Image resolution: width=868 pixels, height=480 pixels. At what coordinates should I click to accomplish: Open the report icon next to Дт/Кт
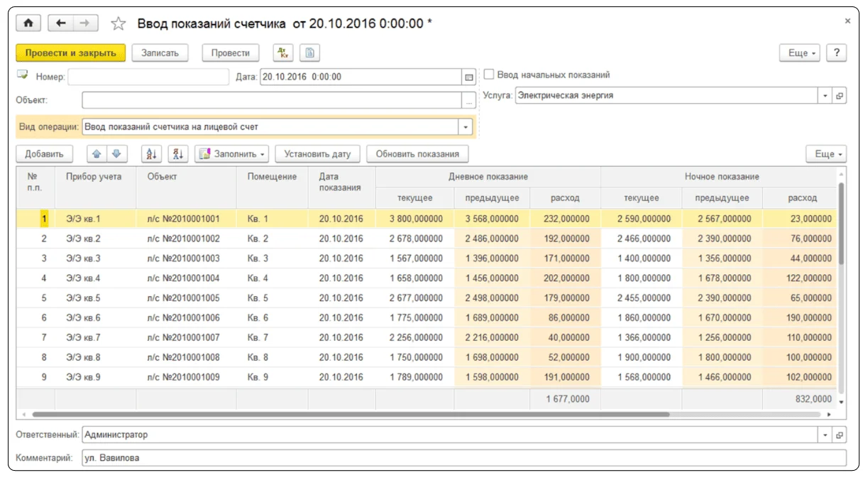(309, 53)
